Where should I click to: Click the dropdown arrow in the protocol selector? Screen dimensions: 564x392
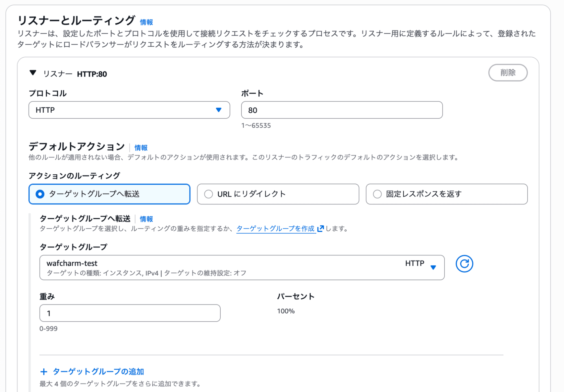coord(219,110)
